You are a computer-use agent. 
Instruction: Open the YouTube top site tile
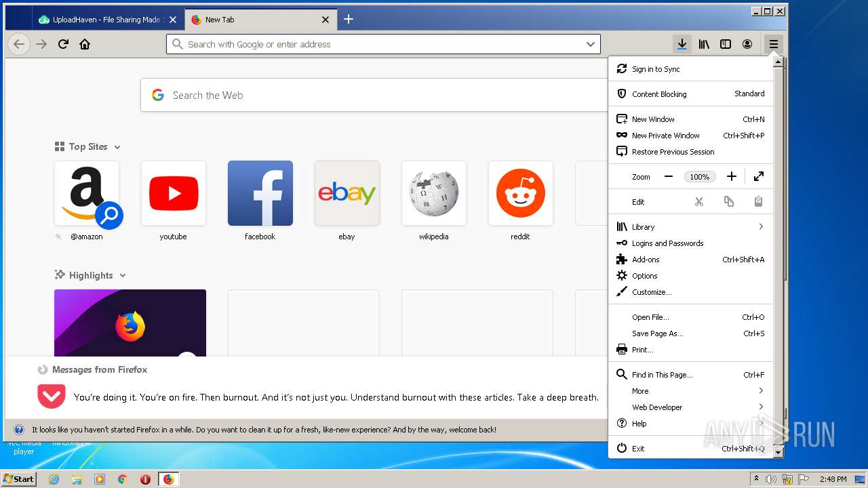[174, 193]
